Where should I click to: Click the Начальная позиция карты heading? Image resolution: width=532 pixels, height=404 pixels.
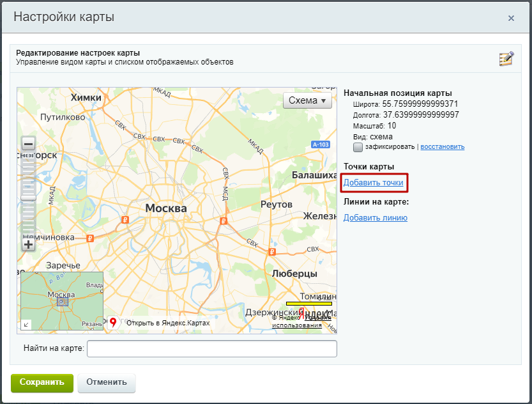point(398,93)
